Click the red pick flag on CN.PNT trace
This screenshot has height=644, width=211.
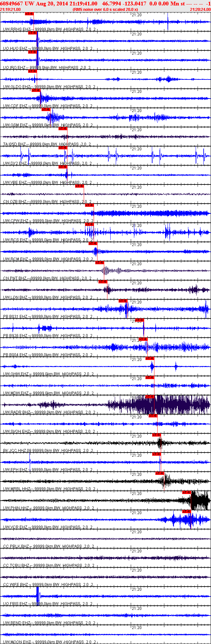coord(99,263)
